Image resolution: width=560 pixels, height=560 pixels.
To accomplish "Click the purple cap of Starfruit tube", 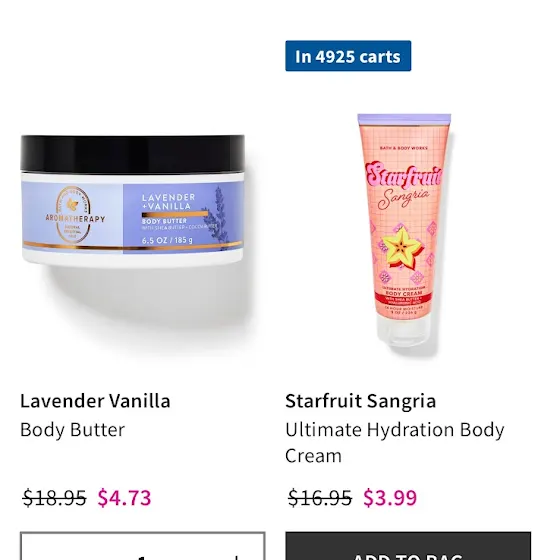I will 404,119.
